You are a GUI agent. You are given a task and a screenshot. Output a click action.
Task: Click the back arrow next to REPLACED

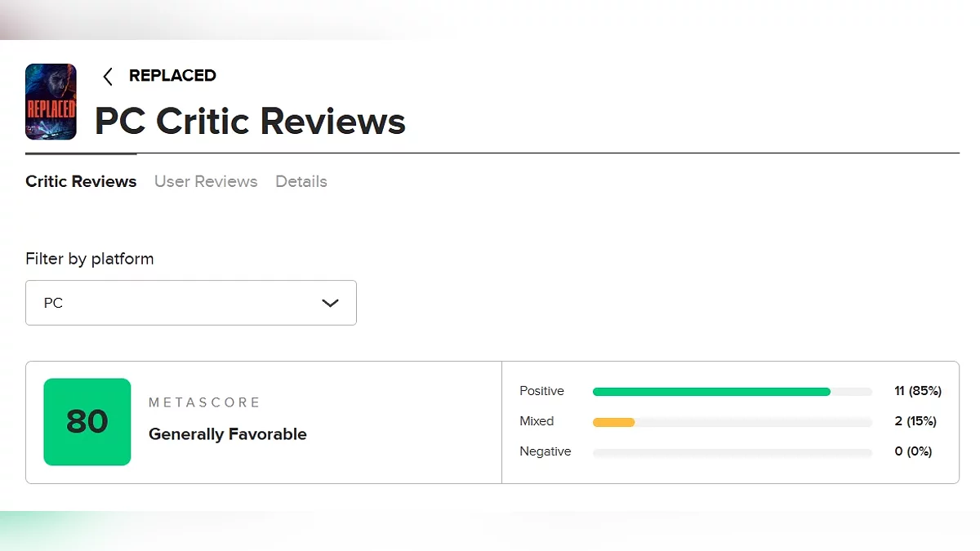point(107,76)
